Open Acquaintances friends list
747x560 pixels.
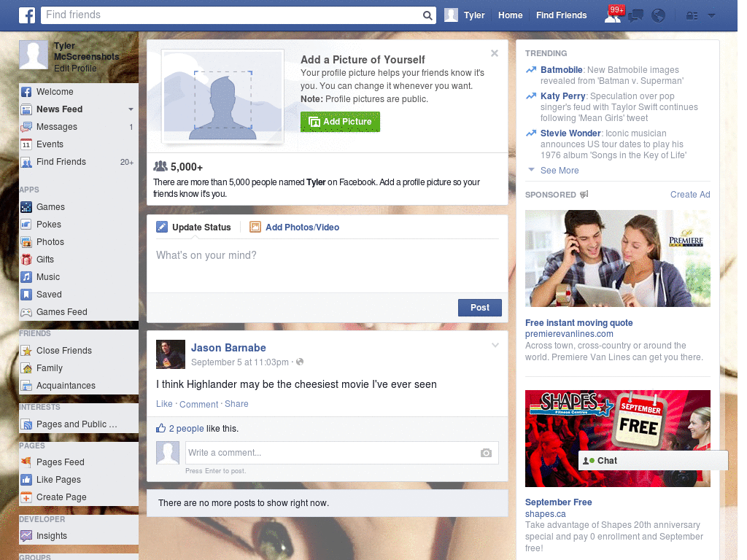79,386
